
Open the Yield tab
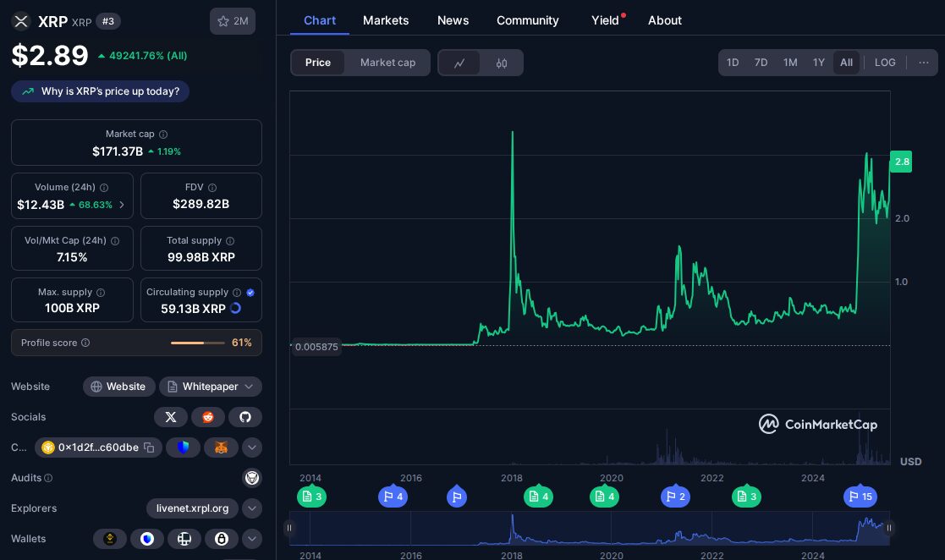[605, 20]
